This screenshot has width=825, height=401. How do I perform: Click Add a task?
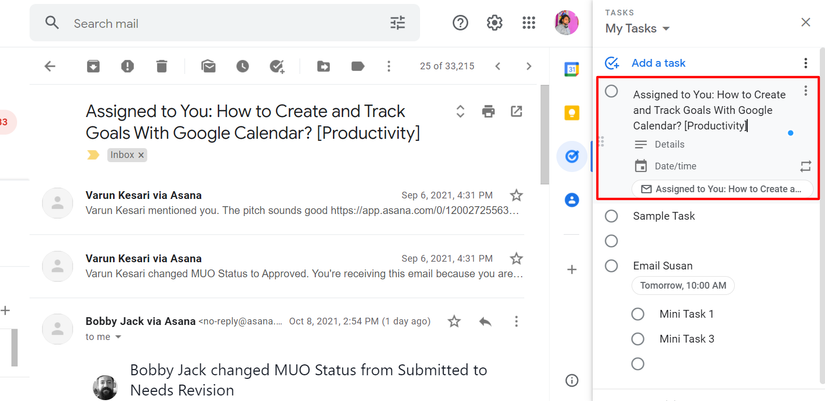658,63
